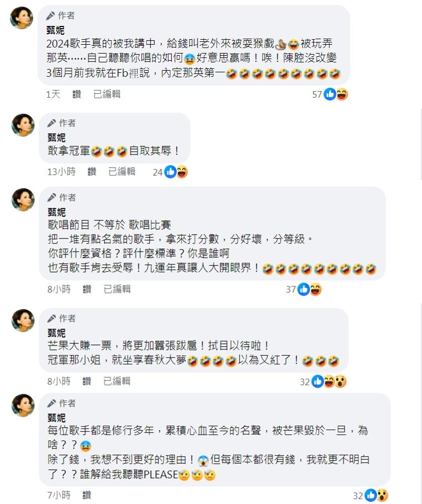Screen dimensions: 422x504
Task: Like the 7小時 old comment
Action: (x=87, y=495)
